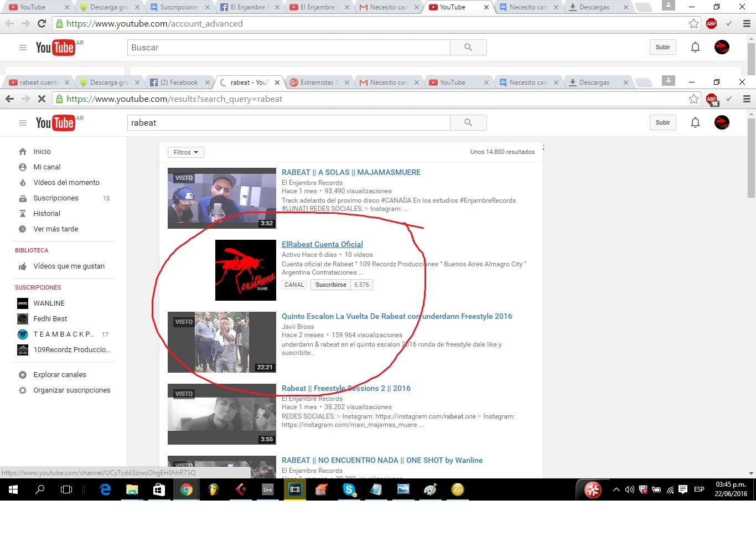Click the gear icon for Organizar suscripciones
The width and height of the screenshot is (756, 536).
23,390
